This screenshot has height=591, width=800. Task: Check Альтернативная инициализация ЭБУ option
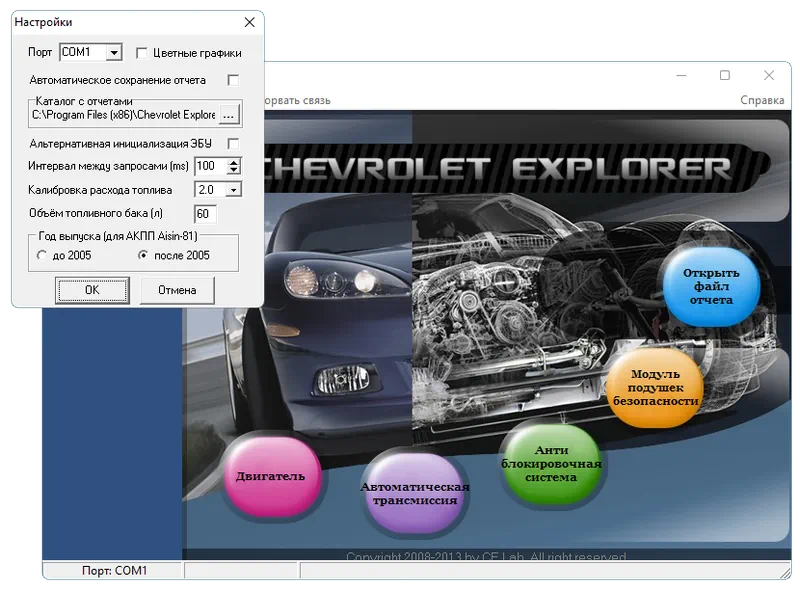click(x=233, y=143)
